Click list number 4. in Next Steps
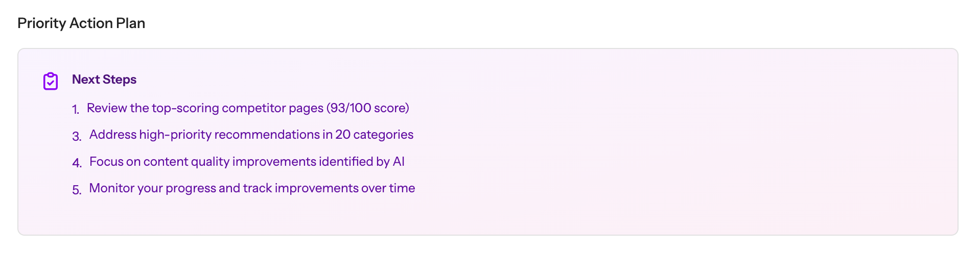 77,163
